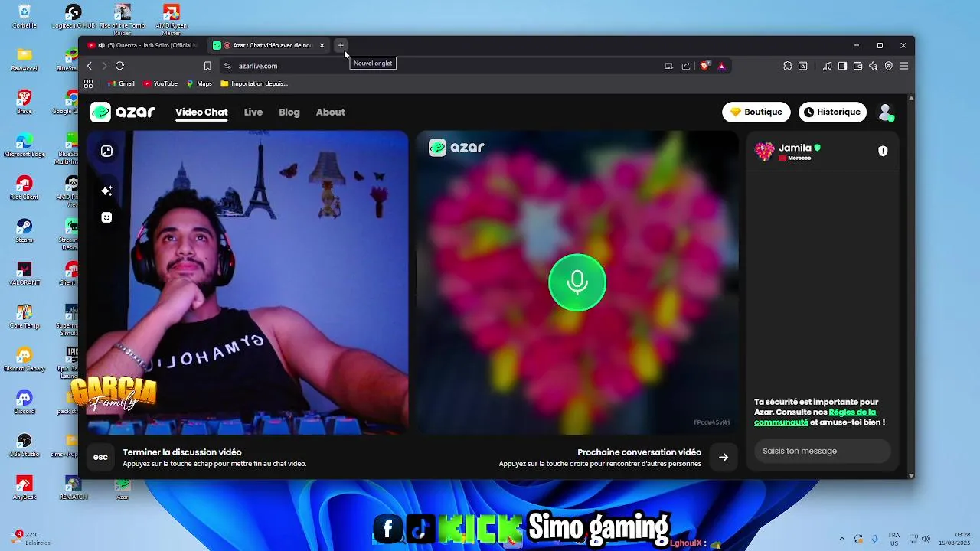This screenshot has height=551, width=980.
Task: Click the browser back arrow
Action: click(90, 66)
